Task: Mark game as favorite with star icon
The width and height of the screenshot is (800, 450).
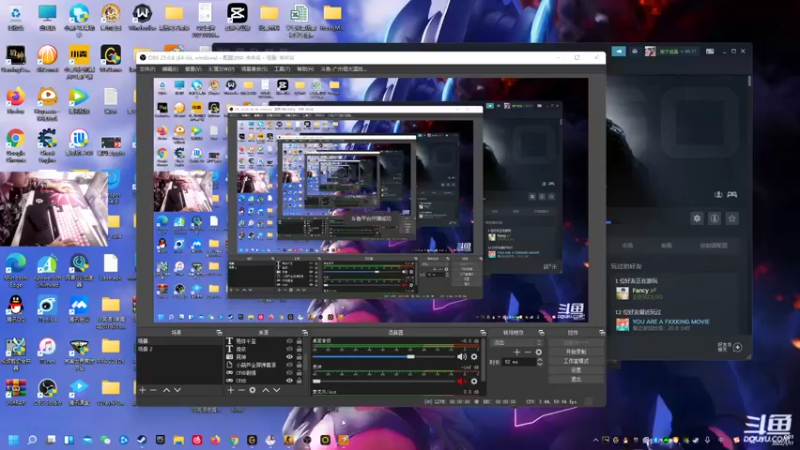Action: click(x=732, y=218)
